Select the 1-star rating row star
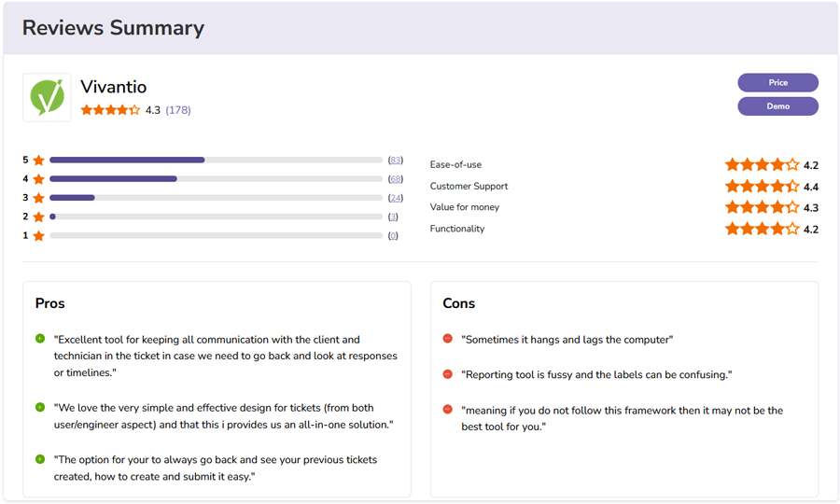 click(x=38, y=235)
